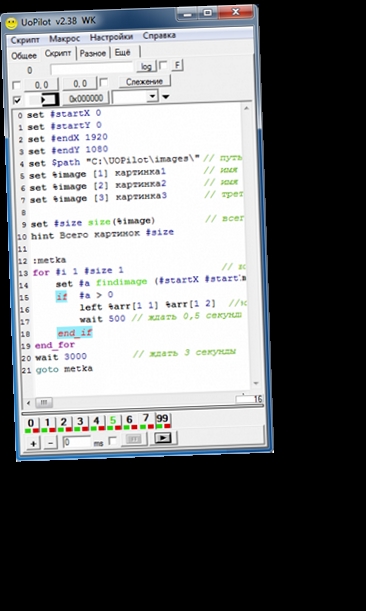Open the Скрипт menu
Screen dimensions: 366x611
(25, 40)
